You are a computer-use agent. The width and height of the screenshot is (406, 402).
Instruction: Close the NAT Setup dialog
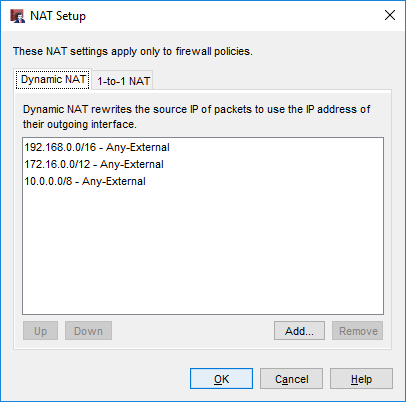pos(390,15)
